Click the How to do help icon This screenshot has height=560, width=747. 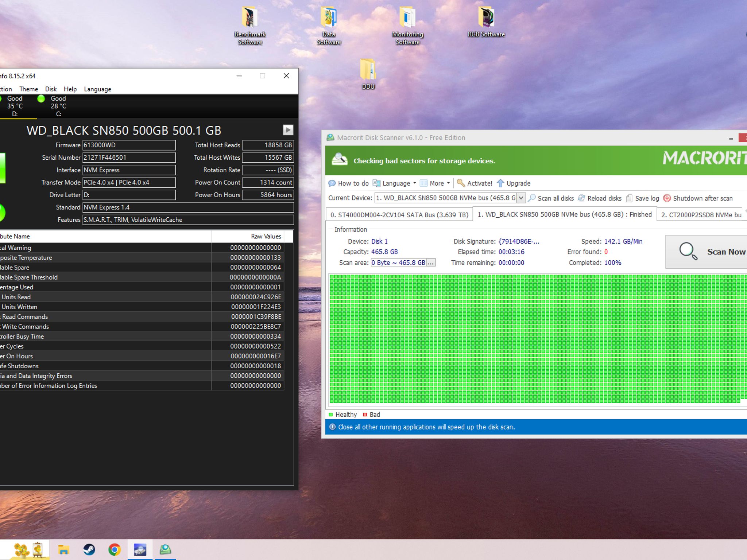pyautogui.click(x=332, y=183)
